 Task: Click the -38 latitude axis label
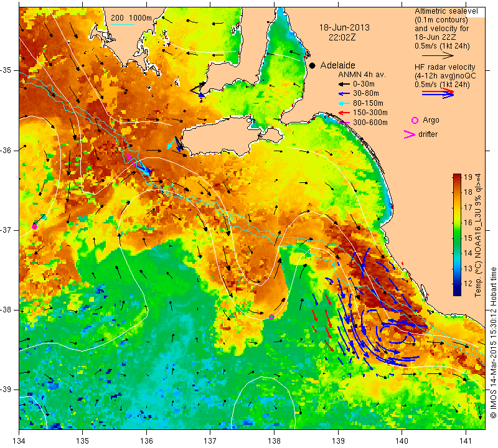[6, 310]
